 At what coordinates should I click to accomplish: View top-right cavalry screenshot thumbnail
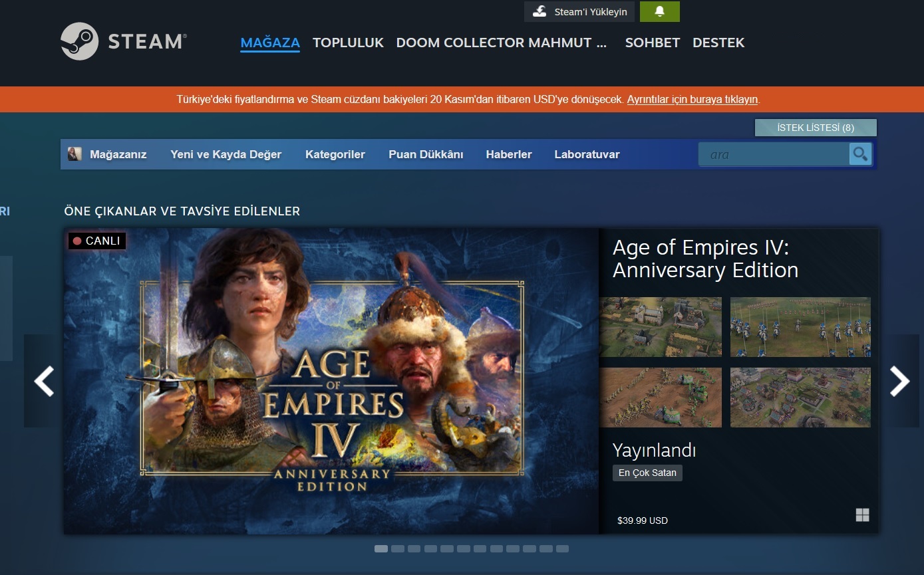pos(800,327)
